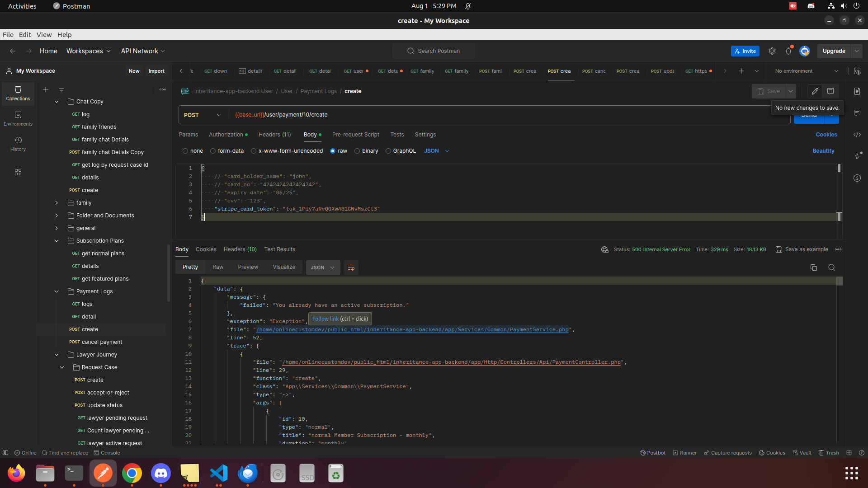Click Save as example
The image size is (868, 488).
tap(802, 249)
